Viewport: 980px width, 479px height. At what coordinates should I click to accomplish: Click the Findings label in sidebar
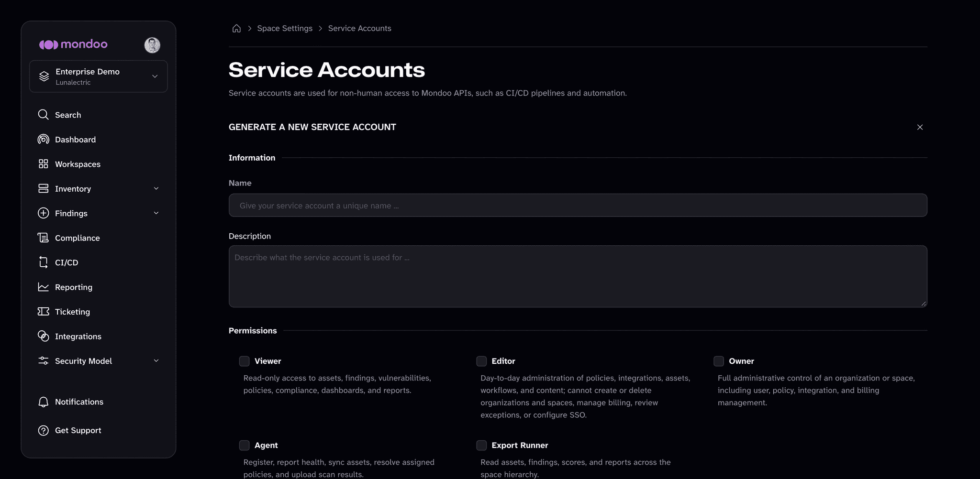tap(71, 213)
